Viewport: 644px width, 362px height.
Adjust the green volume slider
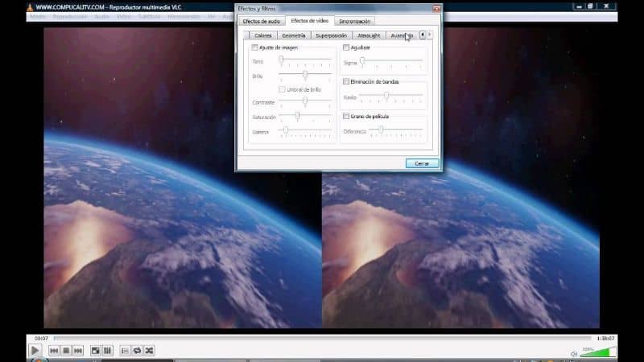coord(597,352)
